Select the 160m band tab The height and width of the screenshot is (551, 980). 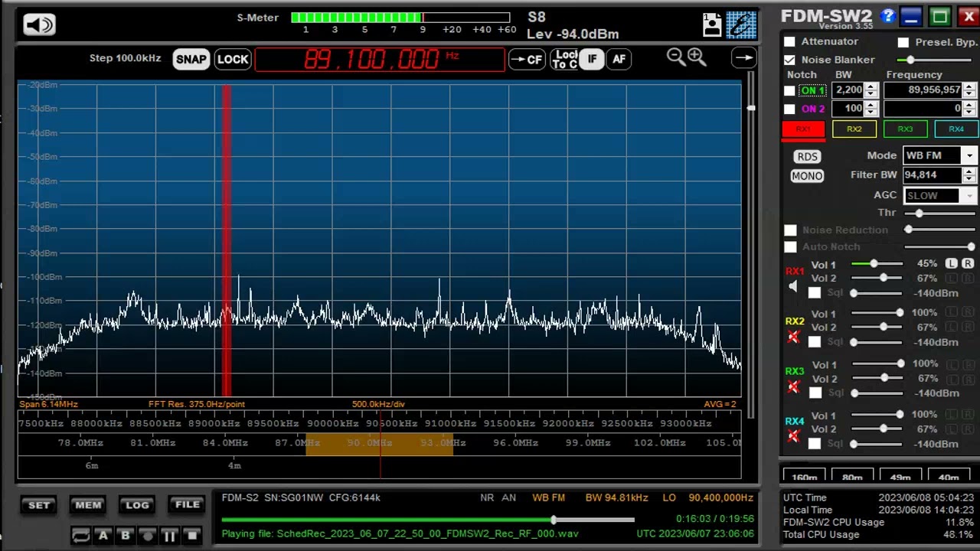[x=804, y=476]
